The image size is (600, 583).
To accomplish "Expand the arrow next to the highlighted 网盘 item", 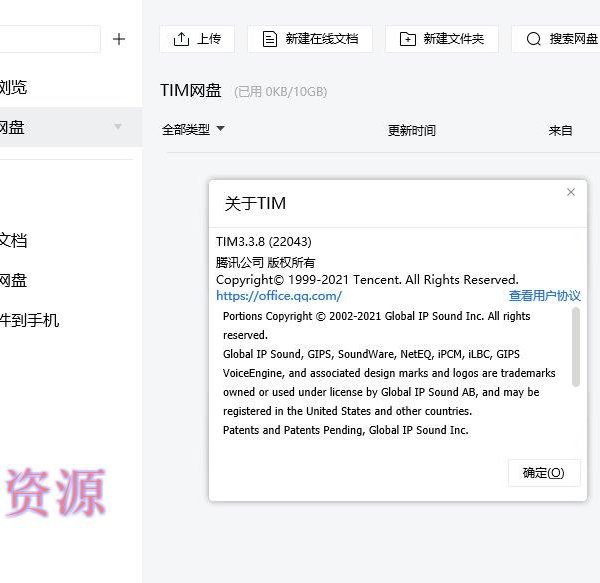I will coord(118,127).
